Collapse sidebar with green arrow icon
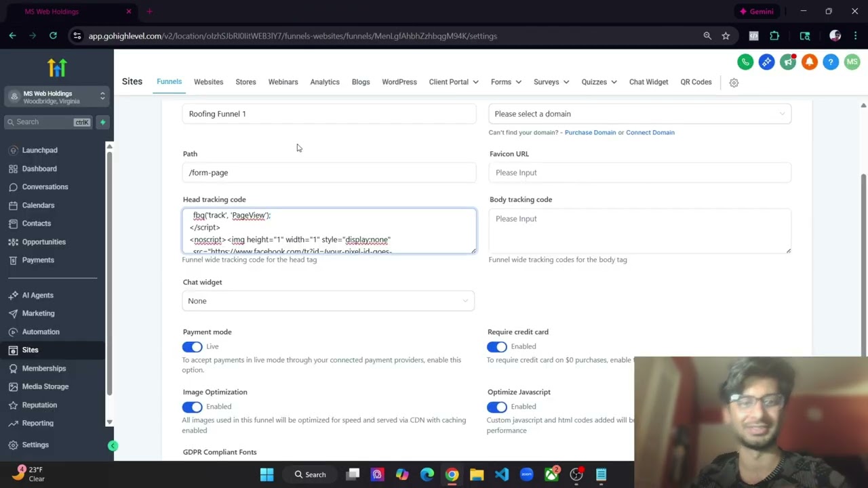 point(113,446)
